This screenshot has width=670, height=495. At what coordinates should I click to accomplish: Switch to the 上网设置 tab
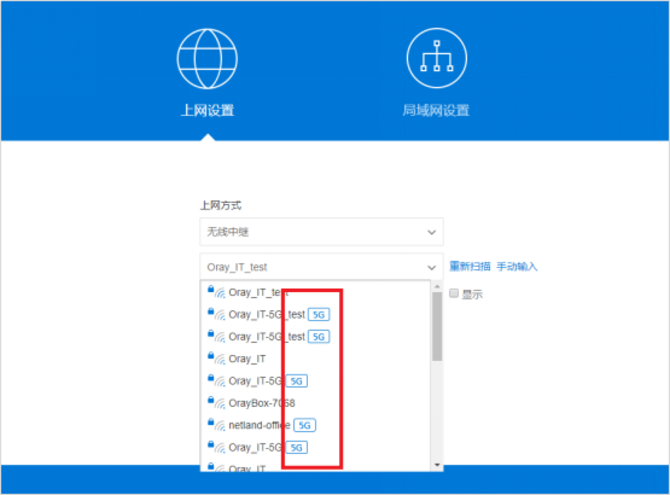(207, 110)
